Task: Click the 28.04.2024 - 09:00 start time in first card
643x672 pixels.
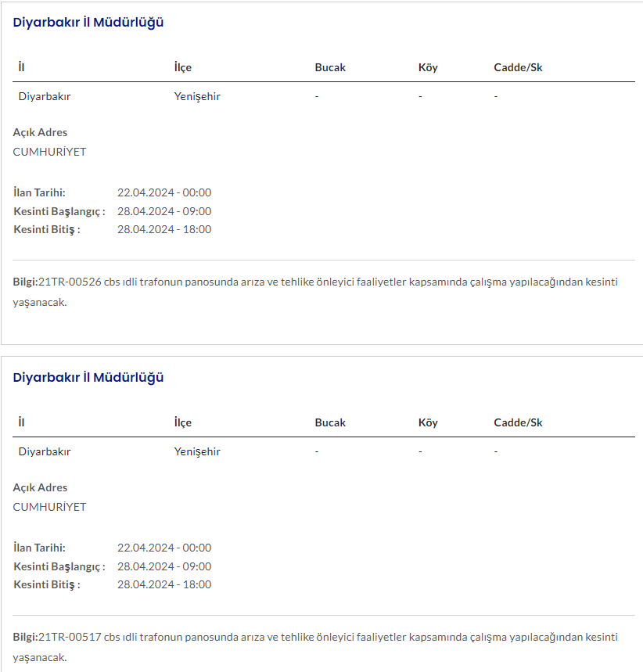Action: (x=164, y=211)
